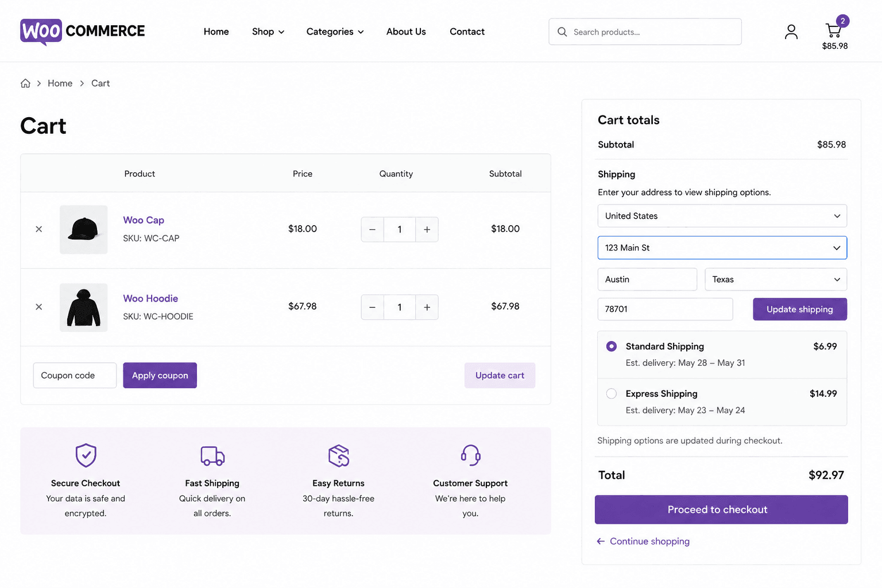Open the Texas state dropdown

[x=776, y=279]
